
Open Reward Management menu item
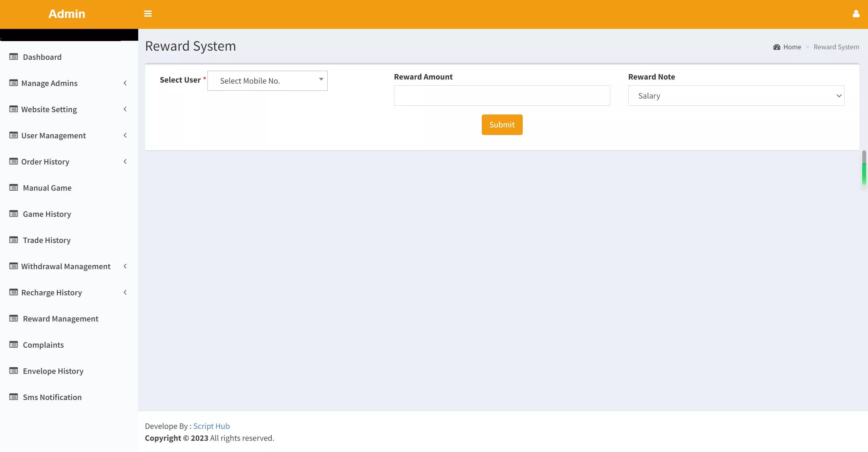pos(60,319)
